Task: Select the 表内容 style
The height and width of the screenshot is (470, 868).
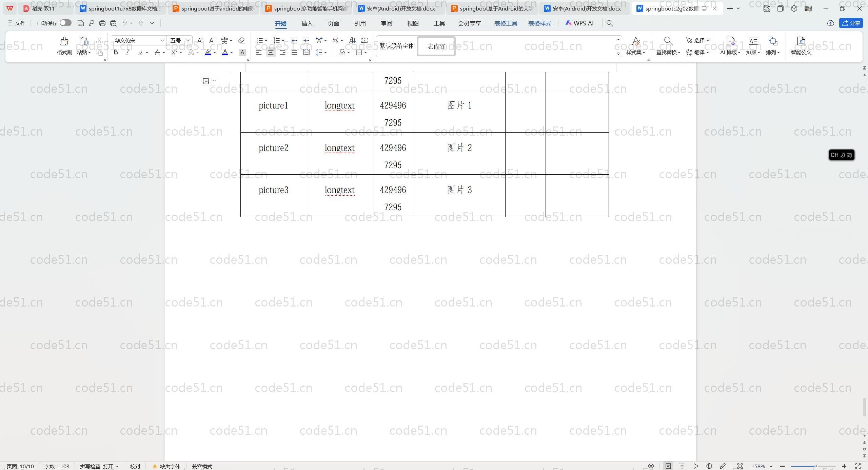Action: click(436, 46)
